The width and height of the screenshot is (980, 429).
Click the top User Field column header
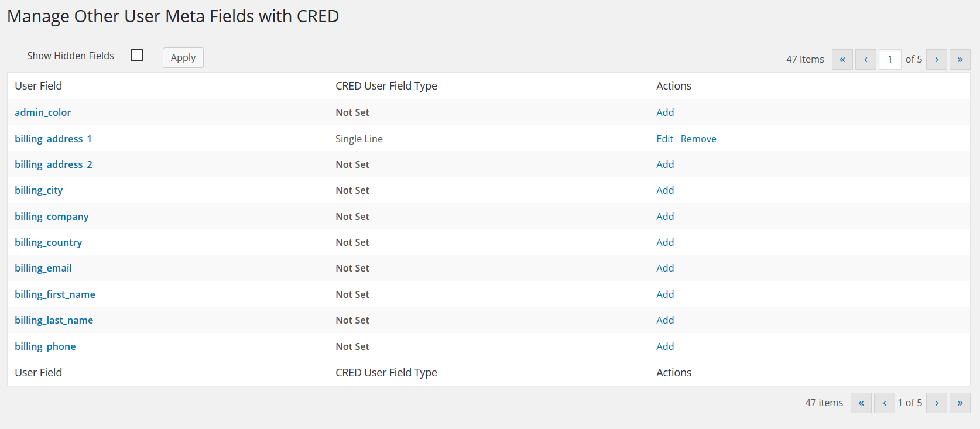[x=38, y=86]
